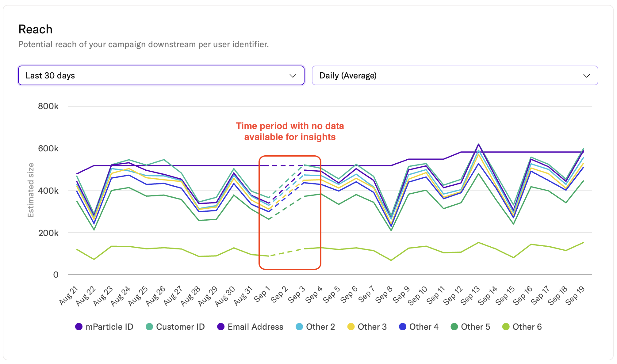Toggle the Customer ID legend dot
The height and width of the screenshot is (364, 617).
pyautogui.click(x=149, y=327)
